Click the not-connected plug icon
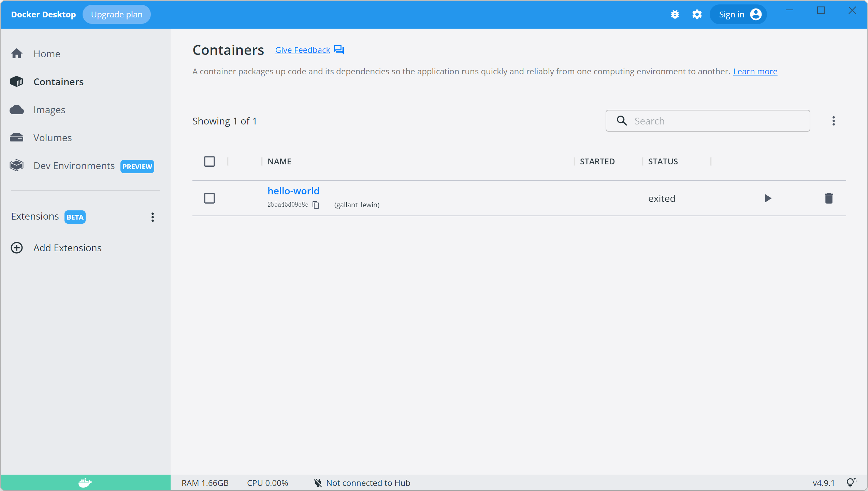This screenshot has width=868, height=491. 318,483
